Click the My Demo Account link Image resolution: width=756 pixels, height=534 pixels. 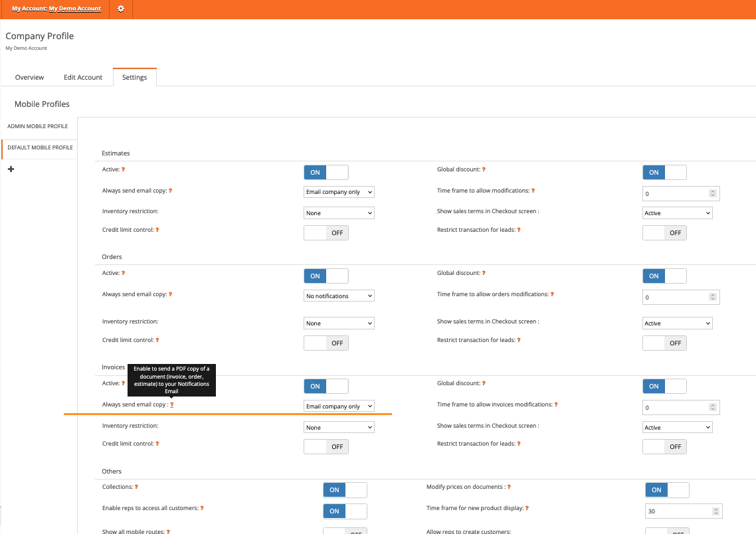point(75,9)
